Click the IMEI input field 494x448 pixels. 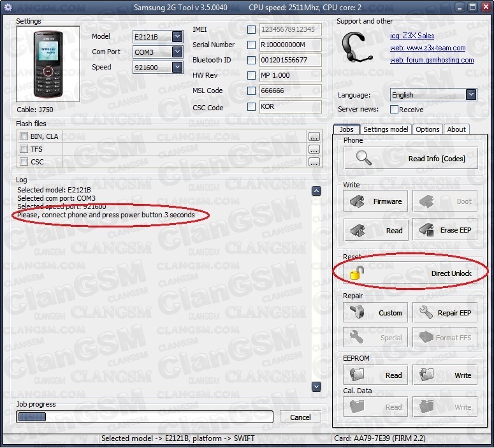click(290, 29)
